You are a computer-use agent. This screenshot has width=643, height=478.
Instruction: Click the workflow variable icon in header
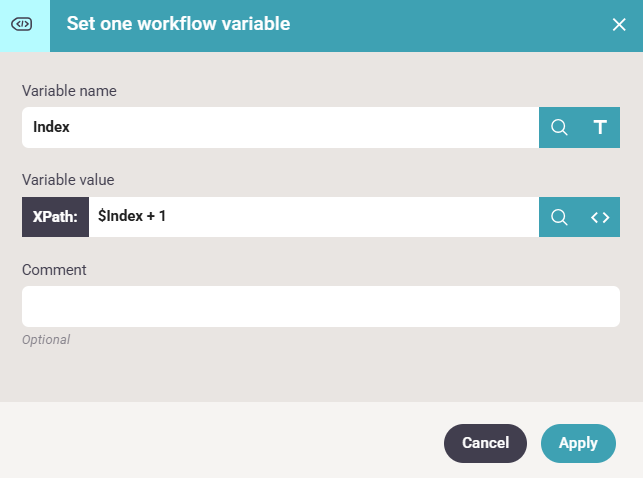click(21, 24)
